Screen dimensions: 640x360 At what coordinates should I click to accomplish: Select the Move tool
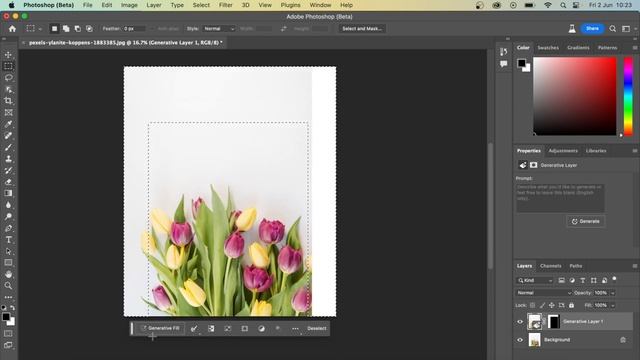point(8,55)
